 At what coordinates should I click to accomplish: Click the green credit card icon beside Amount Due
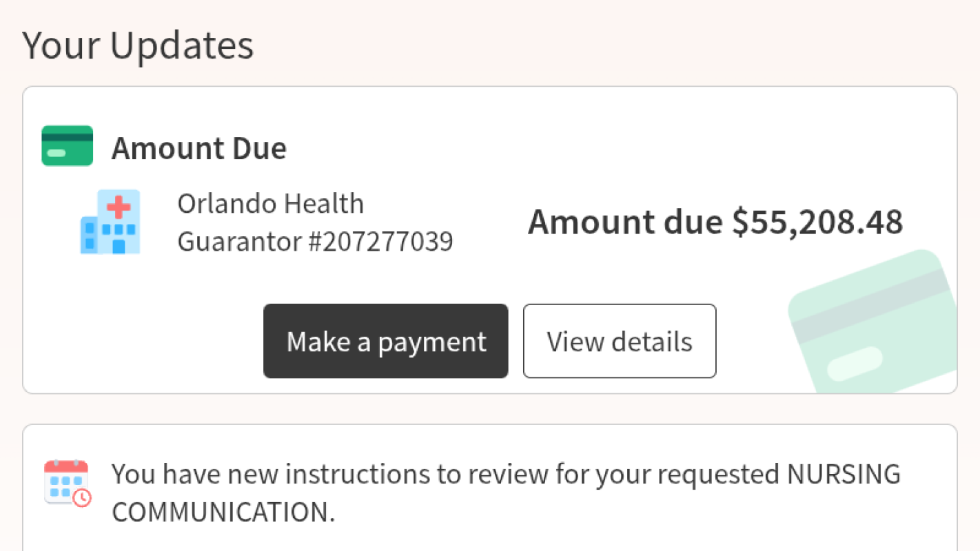tap(67, 145)
